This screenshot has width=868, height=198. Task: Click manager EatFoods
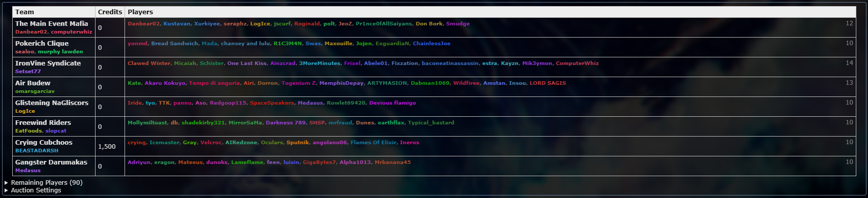click(x=28, y=131)
